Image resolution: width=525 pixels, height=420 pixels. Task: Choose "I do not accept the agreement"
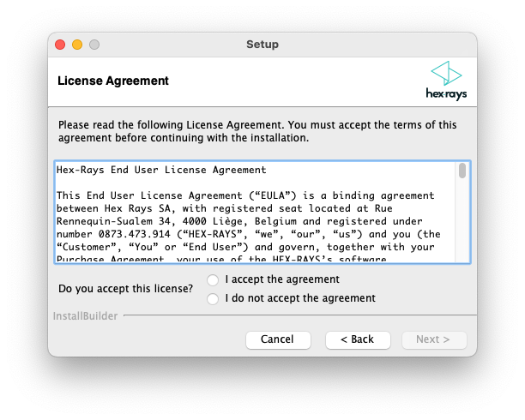coord(213,298)
